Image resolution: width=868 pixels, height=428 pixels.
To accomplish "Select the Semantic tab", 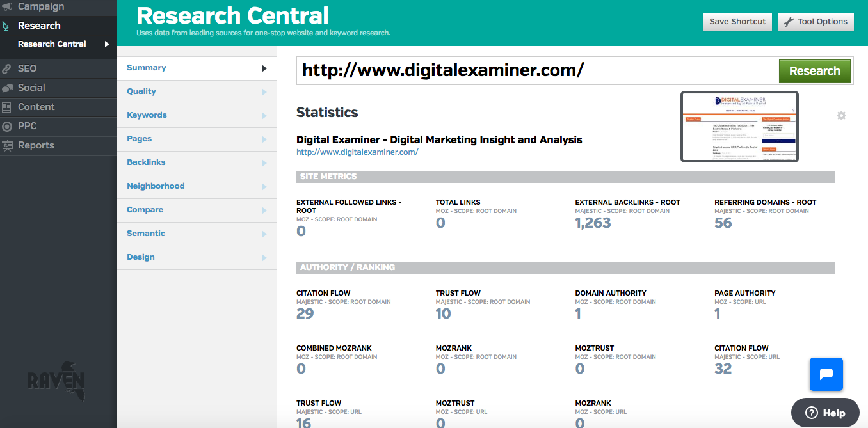I will [146, 234].
